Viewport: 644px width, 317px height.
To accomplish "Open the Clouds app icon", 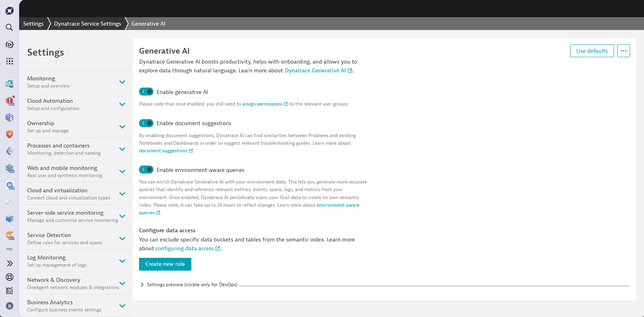I will point(10,202).
